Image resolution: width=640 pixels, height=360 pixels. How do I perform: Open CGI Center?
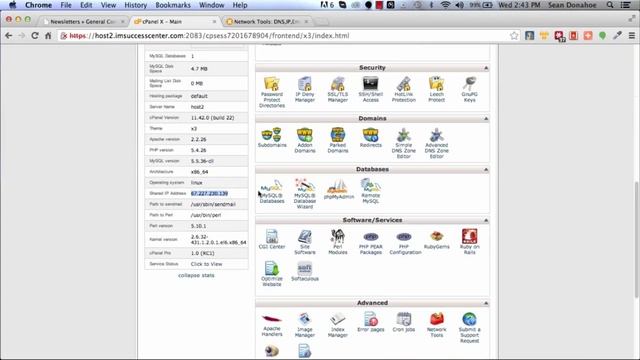tap(272, 239)
